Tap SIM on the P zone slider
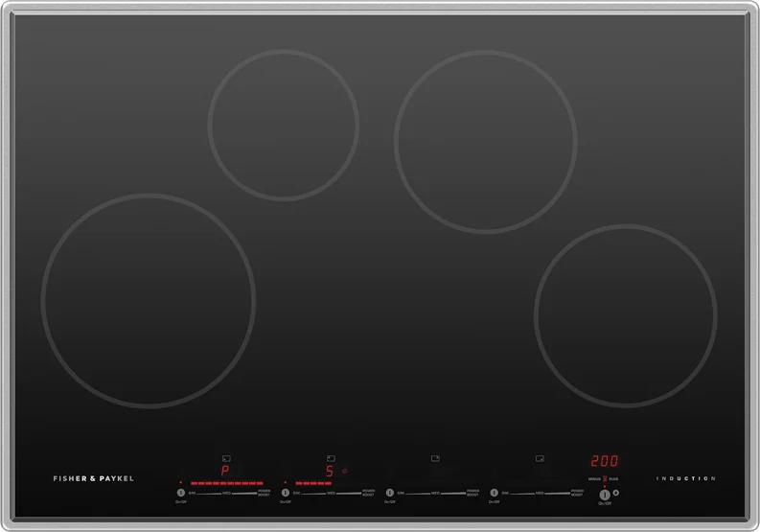 tap(192, 494)
